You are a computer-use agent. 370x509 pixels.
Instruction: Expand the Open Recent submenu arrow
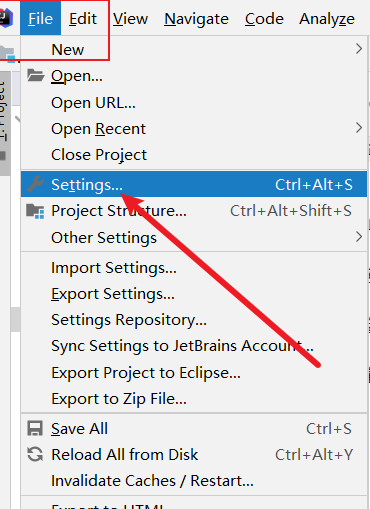click(x=359, y=128)
